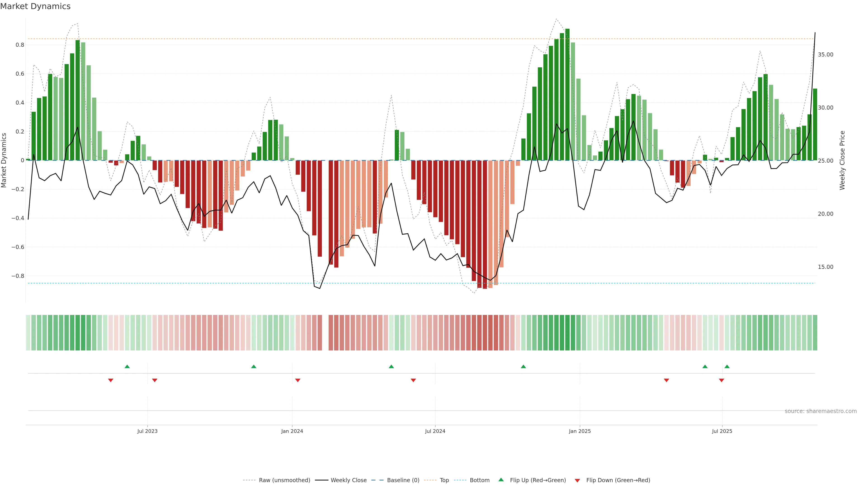Screen dimensions: 868x488
Task: Click the red Flip Down marker just after Jan 2024
Action: pyautogui.click(x=297, y=380)
